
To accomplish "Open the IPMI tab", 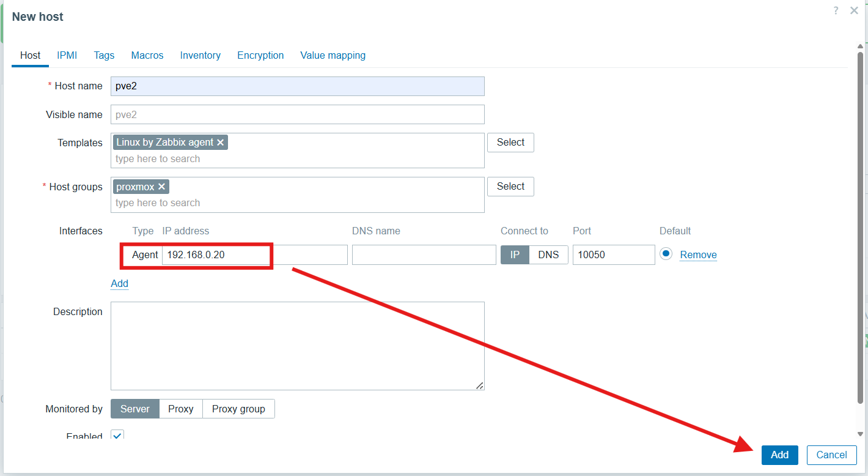I will tap(67, 55).
